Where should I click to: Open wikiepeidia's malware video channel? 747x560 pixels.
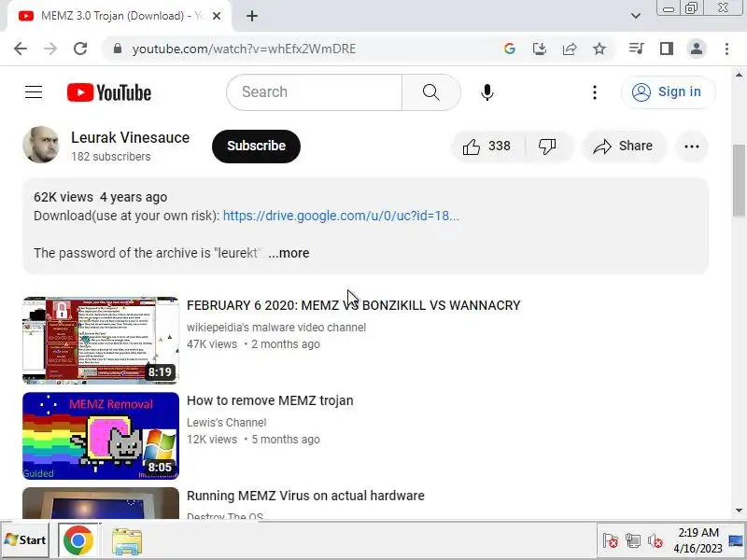click(x=276, y=328)
